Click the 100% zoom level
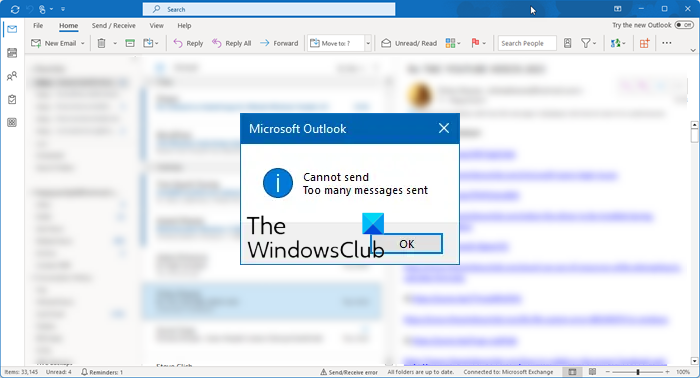This screenshot has height=378, width=700. point(683,372)
